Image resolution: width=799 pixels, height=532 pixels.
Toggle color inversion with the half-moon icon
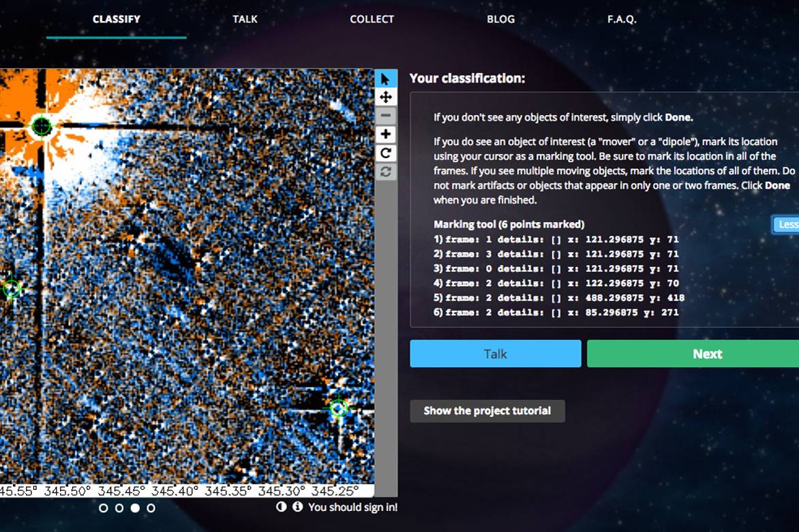[281, 507]
